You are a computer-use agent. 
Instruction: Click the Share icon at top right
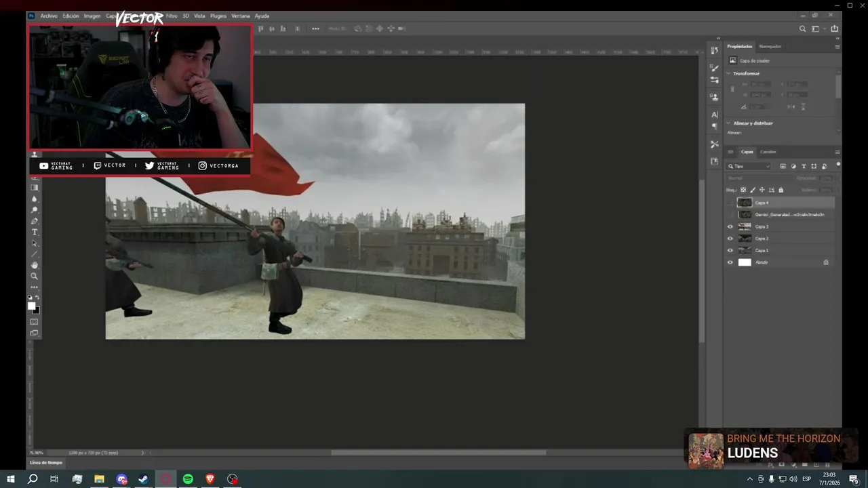pos(835,28)
